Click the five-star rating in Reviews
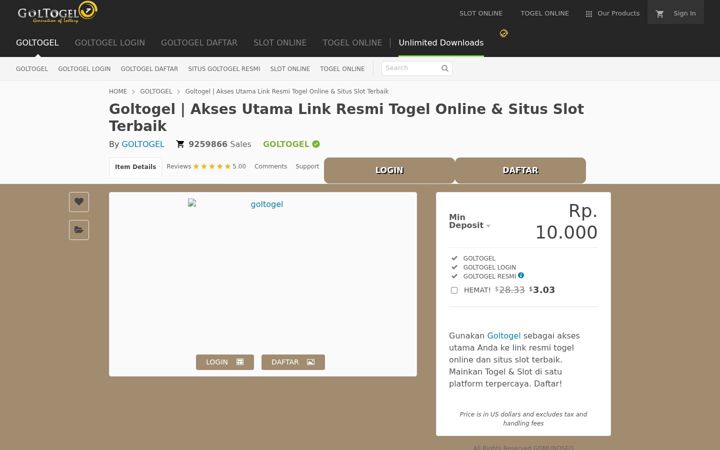This screenshot has height=450, width=720. point(212,166)
